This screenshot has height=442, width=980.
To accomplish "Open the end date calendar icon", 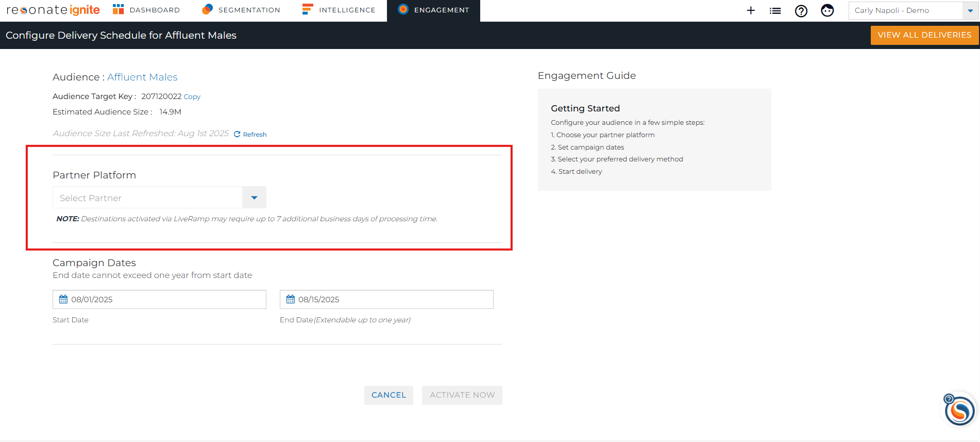I will pos(291,299).
